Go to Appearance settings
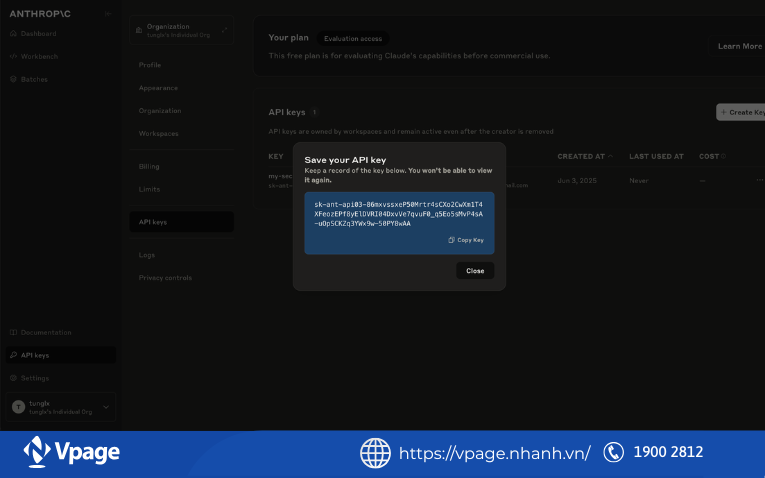 coord(158,88)
